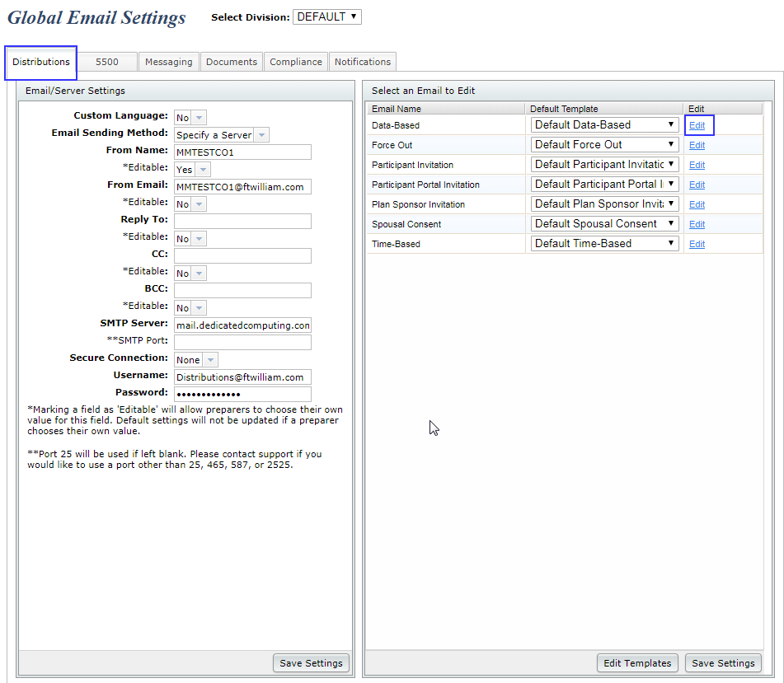Select the Notifications tab
This screenshot has height=683, width=784.
[x=363, y=62]
